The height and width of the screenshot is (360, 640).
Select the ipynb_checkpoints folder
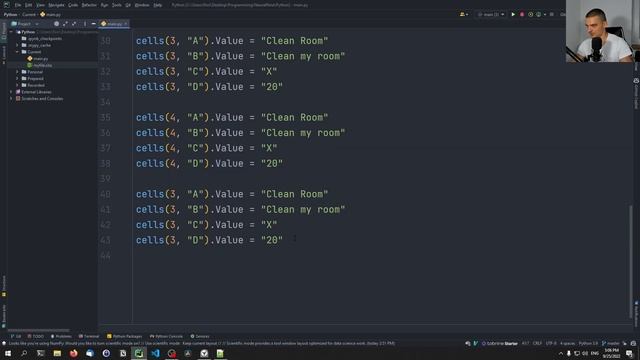point(42,38)
